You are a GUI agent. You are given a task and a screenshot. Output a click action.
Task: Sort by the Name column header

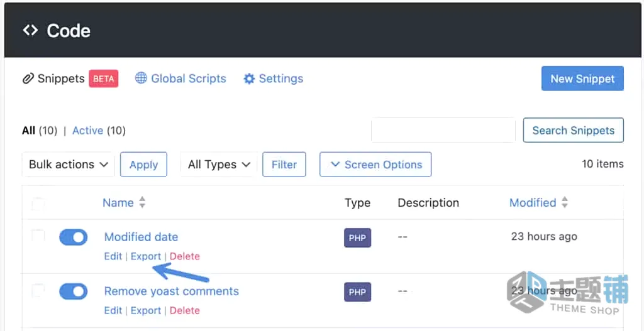[118, 203]
